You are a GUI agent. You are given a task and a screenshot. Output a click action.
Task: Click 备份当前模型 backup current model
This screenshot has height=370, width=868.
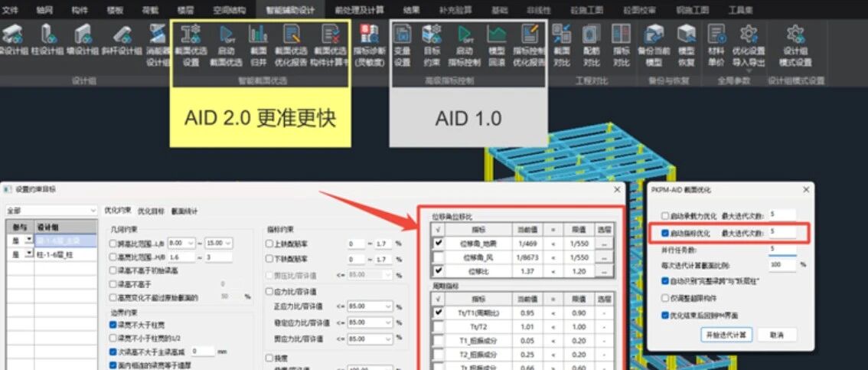pos(654,45)
